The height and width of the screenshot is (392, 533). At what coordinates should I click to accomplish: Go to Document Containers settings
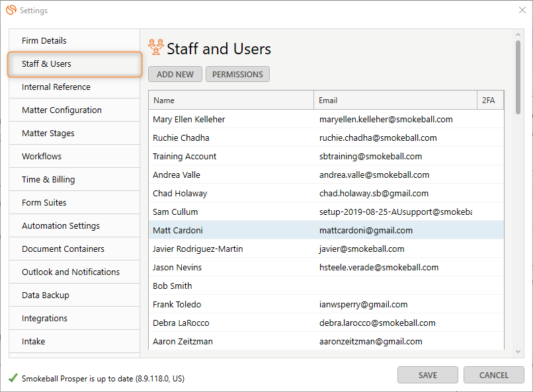pos(75,249)
